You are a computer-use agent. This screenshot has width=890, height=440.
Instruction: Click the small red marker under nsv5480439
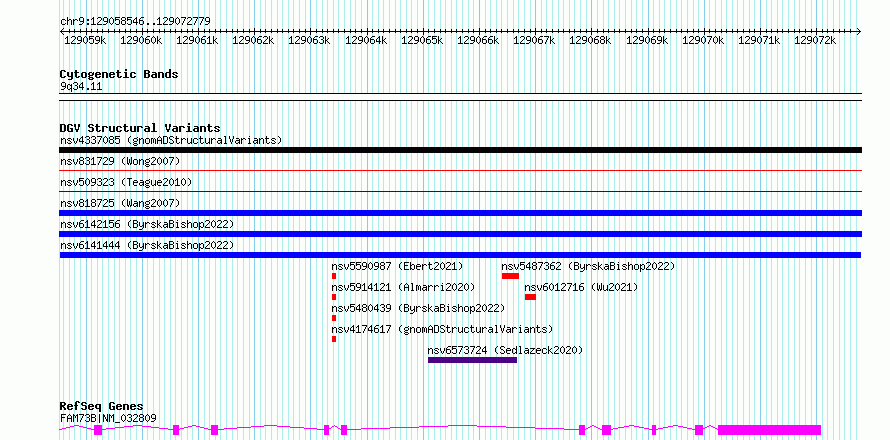click(x=334, y=318)
